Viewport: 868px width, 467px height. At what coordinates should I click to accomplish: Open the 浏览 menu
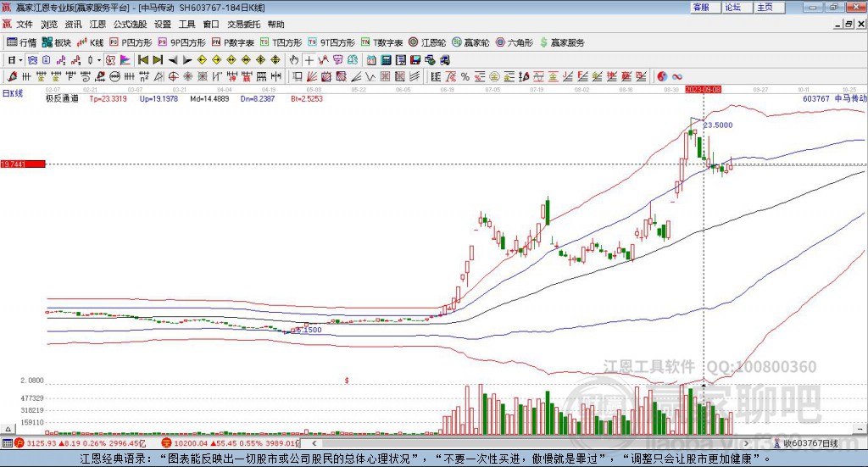click(48, 25)
